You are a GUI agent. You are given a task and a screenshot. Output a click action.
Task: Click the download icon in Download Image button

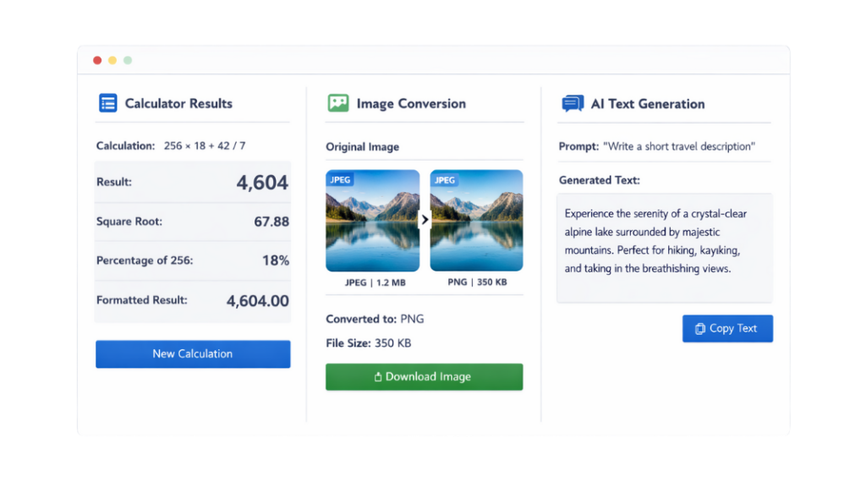378,377
